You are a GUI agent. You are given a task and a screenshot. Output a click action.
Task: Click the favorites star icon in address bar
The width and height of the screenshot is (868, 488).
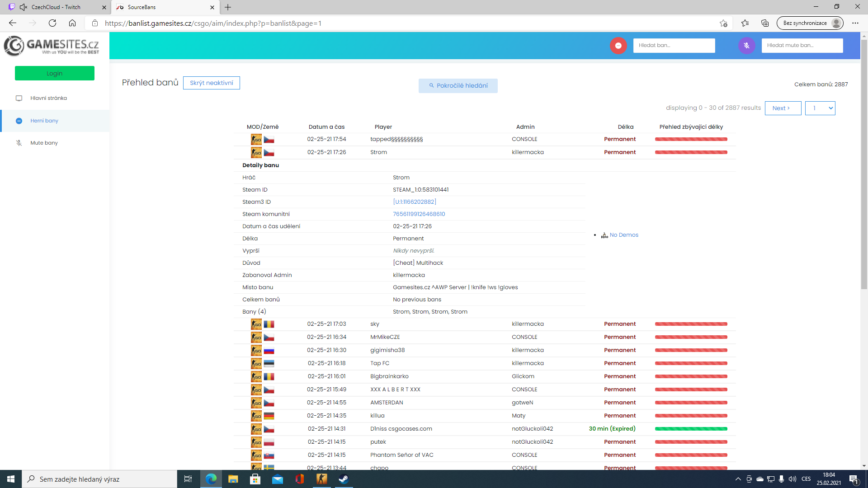click(x=723, y=23)
